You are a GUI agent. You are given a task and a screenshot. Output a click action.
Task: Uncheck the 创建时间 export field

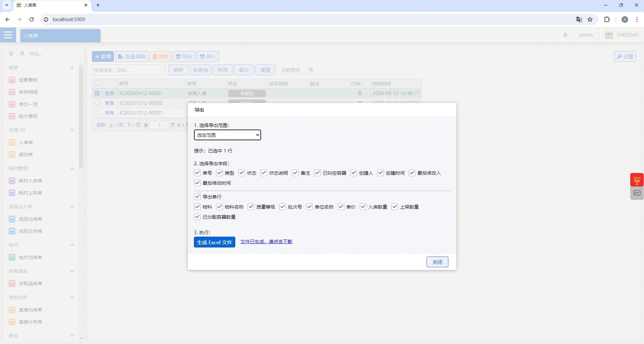click(x=381, y=173)
